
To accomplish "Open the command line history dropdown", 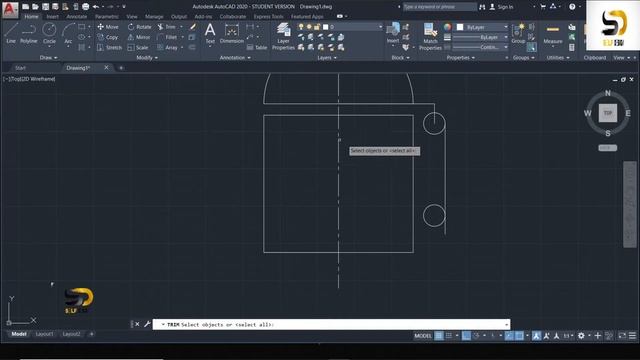I will click(x=507, y=324).
